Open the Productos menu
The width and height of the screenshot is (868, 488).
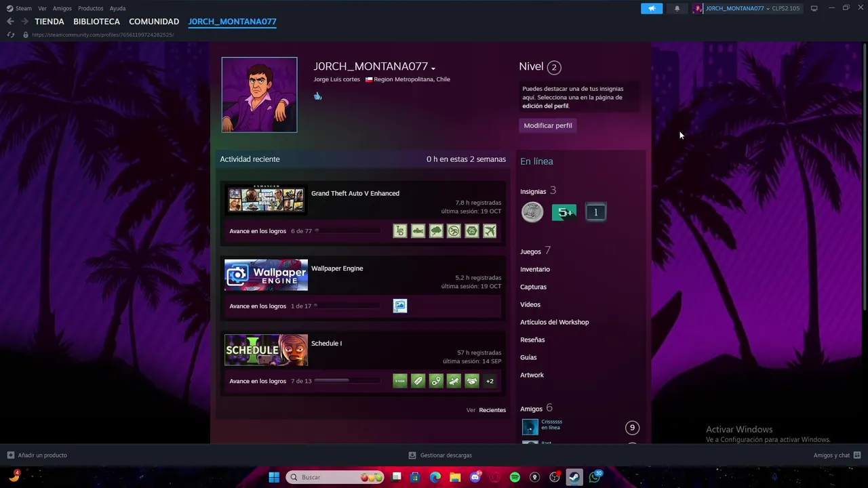(91, 8)
